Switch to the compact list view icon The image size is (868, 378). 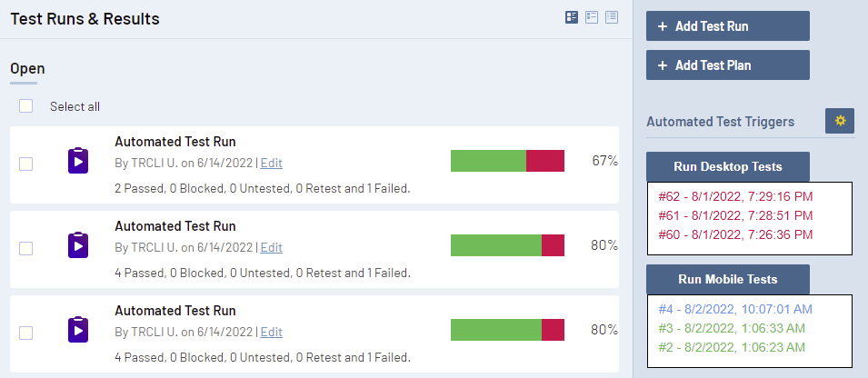coord(612,17)
